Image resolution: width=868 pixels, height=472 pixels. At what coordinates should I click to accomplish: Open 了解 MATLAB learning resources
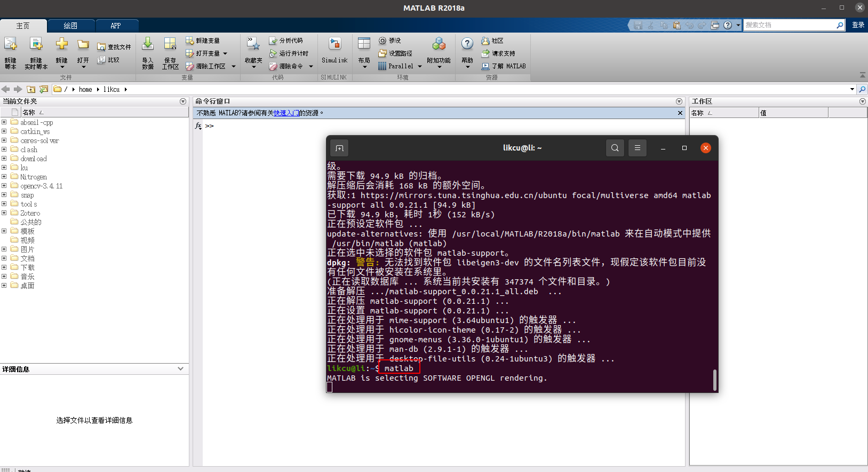pyautogui.click(x=504, y=66)
